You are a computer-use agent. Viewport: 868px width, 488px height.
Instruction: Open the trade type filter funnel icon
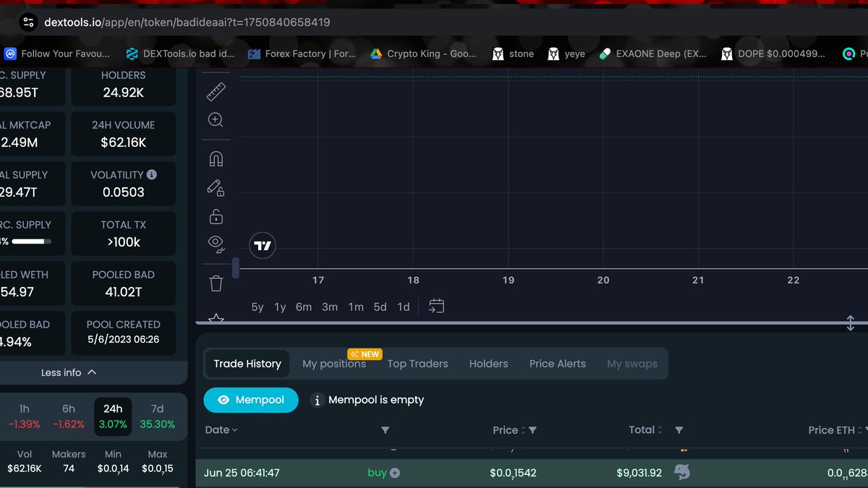pyautogui.click(x=385, y=430)
